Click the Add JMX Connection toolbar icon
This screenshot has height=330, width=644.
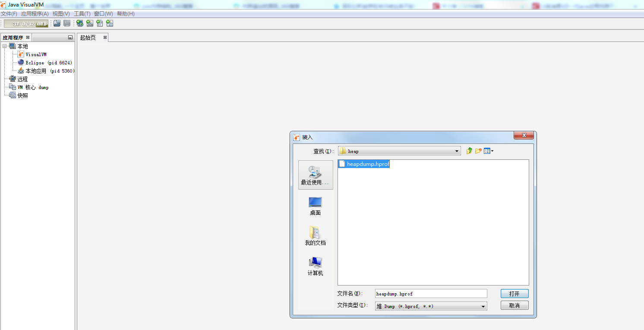pos(90,23)
